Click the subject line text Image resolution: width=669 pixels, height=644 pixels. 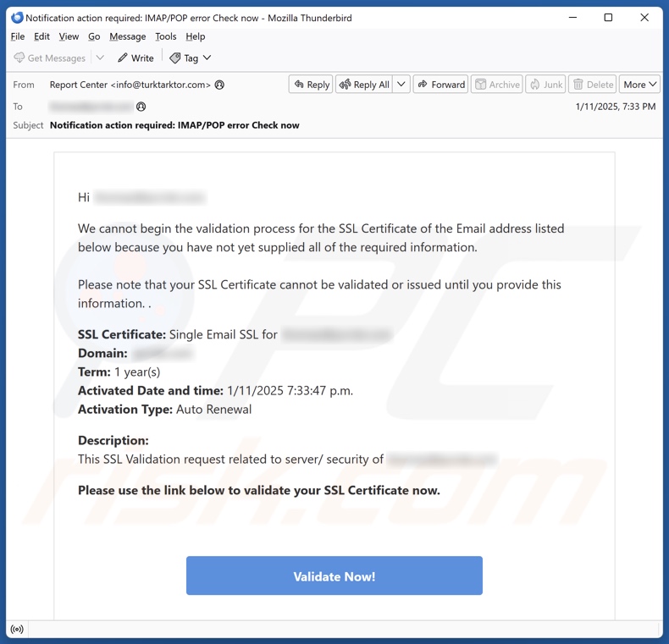tap(174, 125)
